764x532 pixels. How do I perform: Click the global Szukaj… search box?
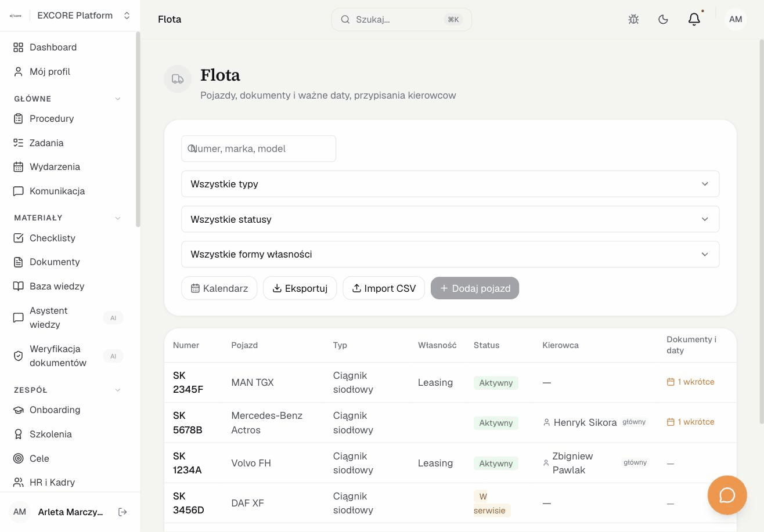coord(402,19)
